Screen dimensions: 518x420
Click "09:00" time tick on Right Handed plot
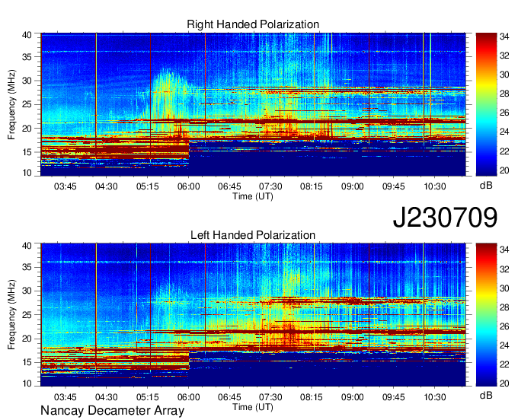click(x=353, y=186)
